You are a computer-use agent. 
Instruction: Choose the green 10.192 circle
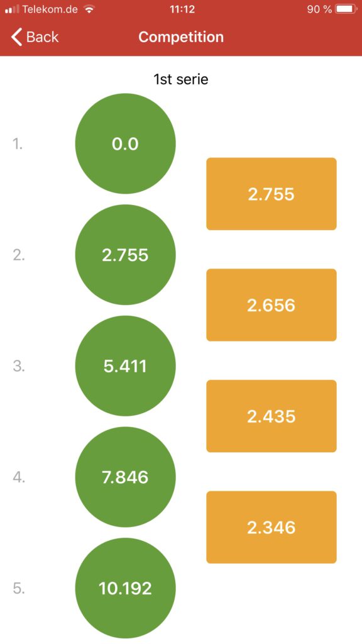(x=125, y=588)
